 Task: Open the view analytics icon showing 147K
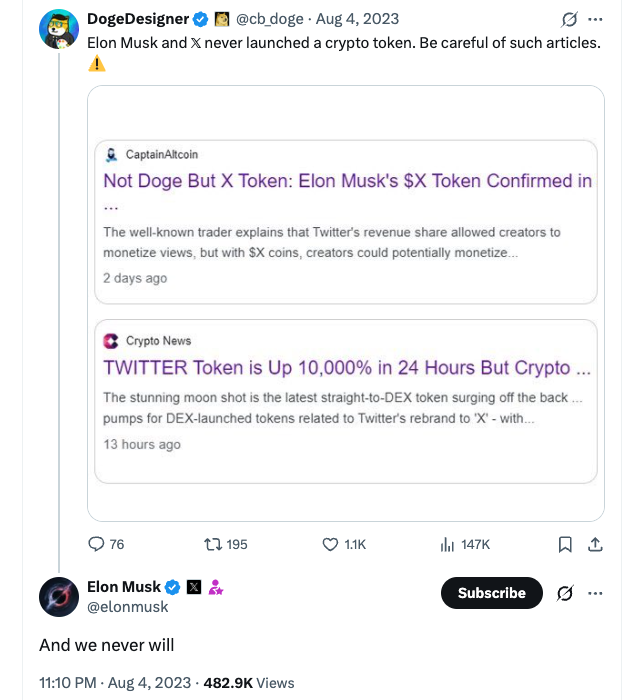pos(447,544)
